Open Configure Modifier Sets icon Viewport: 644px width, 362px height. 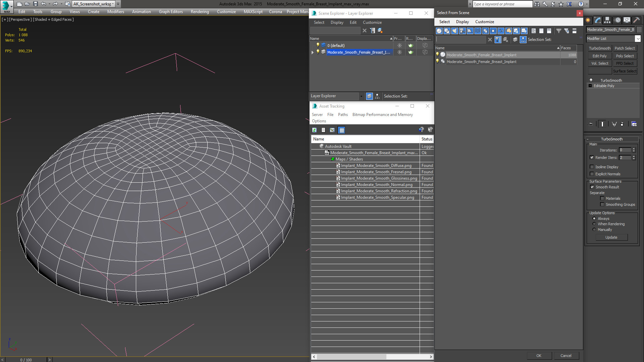[634, 124]
